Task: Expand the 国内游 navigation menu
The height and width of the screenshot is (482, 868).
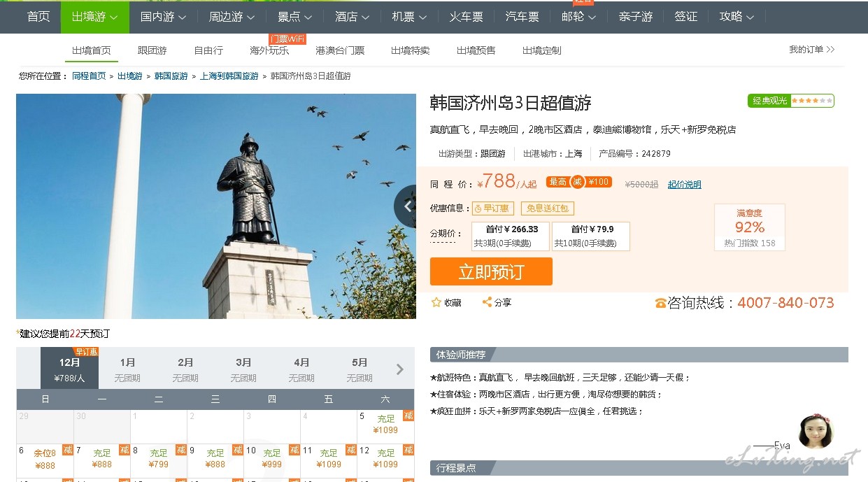Action: [x=164, y=17]
